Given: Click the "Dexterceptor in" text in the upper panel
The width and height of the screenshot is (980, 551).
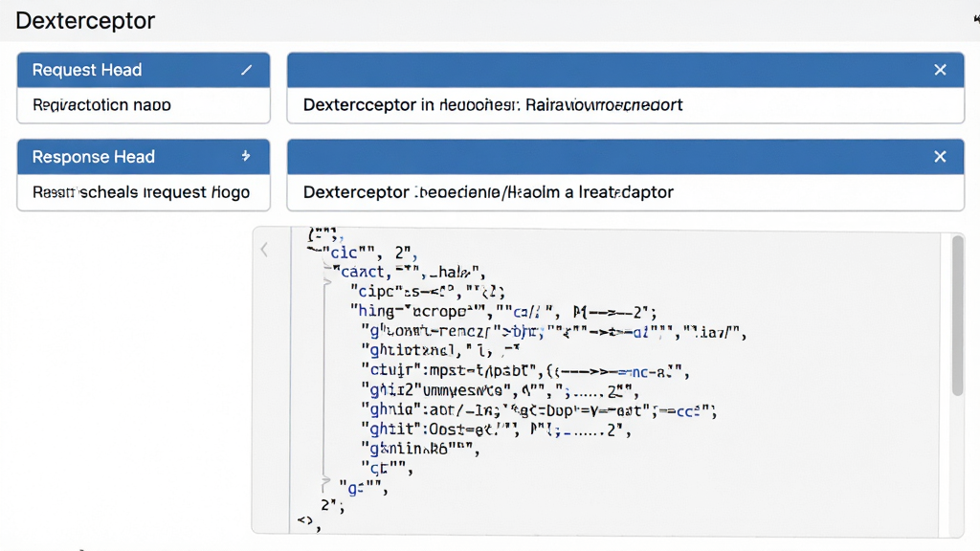Looking at the screenshot, I should click(x=368, y=105).
